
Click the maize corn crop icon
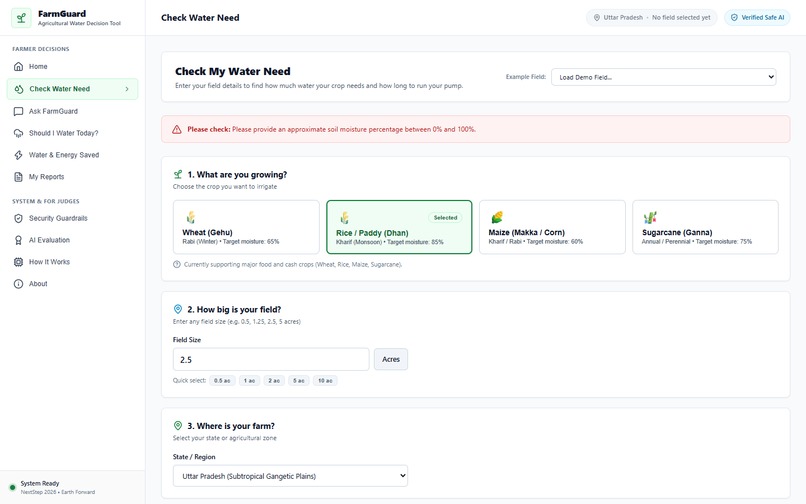click(497, 218)
